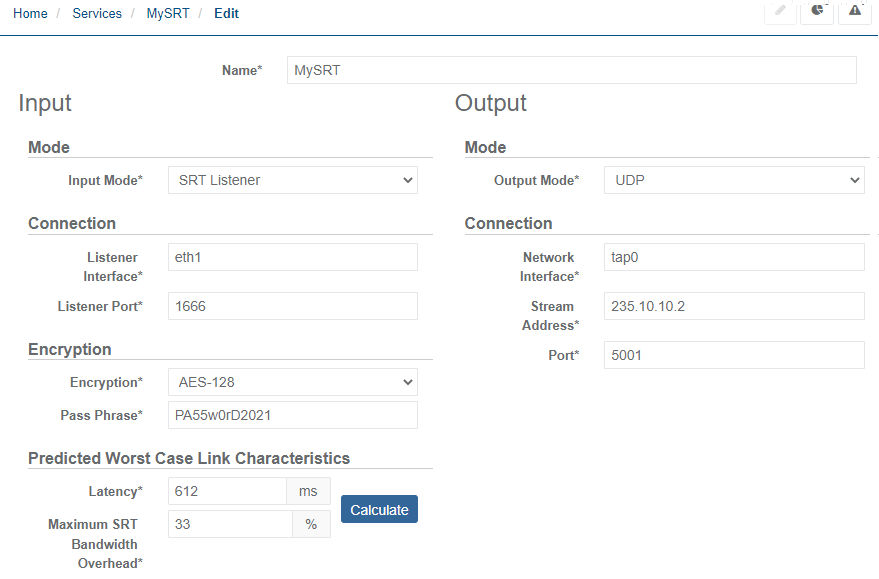Focus the Listener Interface field
The width and height of the screenshot is (879, 579).
click(x=292, y=257)
